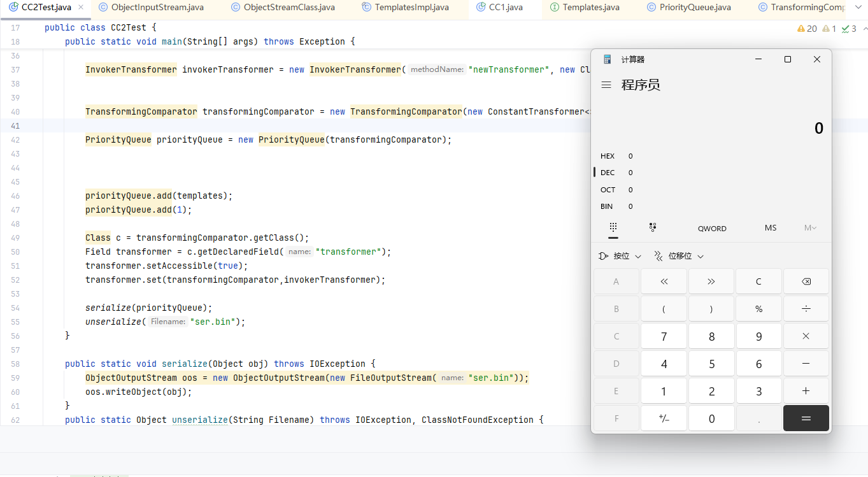Click the calculator app icon in title bar
The image size is (868, 477).
click(608, 59)
